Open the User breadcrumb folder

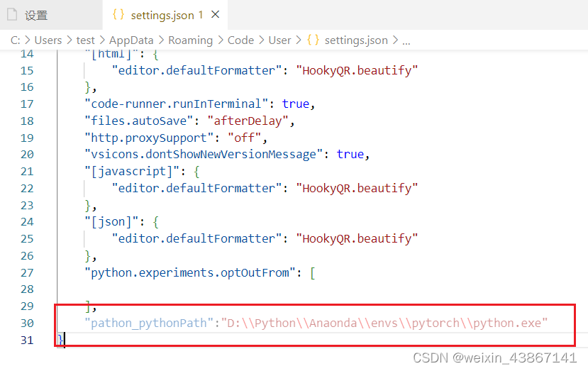pyautogui.click(x=279, y=40)
